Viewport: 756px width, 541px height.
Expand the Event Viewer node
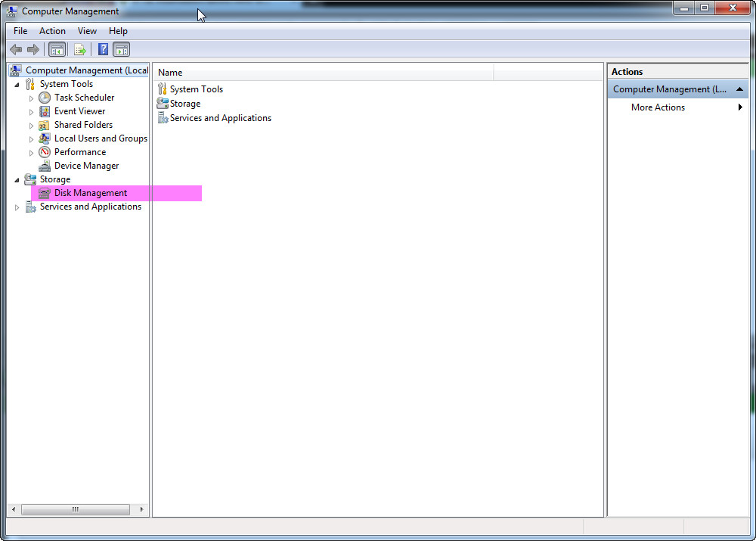click(x=32, y=112)
